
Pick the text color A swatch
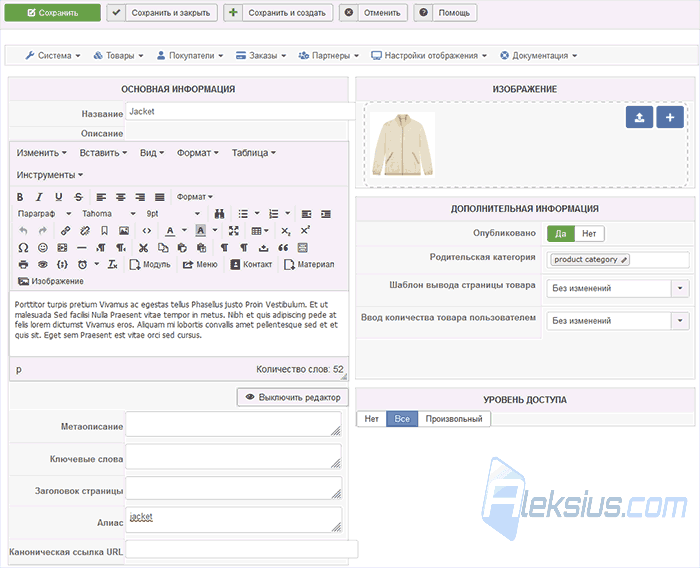(x=170, y=231)
